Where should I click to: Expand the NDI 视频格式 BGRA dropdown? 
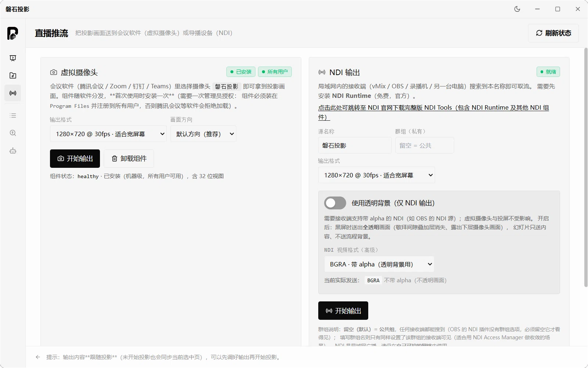(379, 264)
